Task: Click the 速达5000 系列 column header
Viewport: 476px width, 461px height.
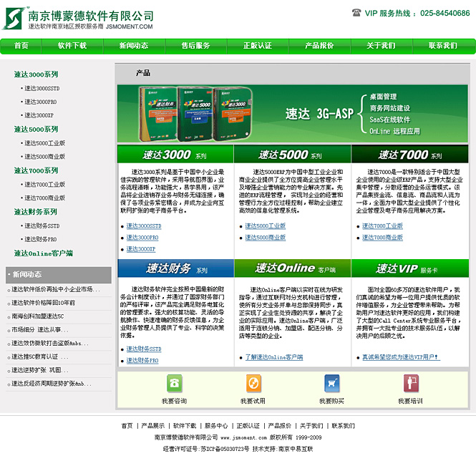Action: [x=292, y=154]
